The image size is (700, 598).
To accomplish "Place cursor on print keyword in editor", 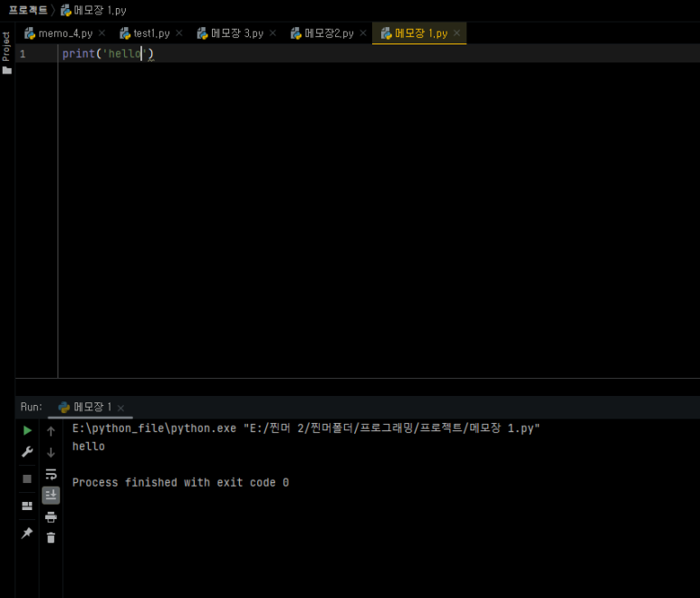I will point(79,53).
